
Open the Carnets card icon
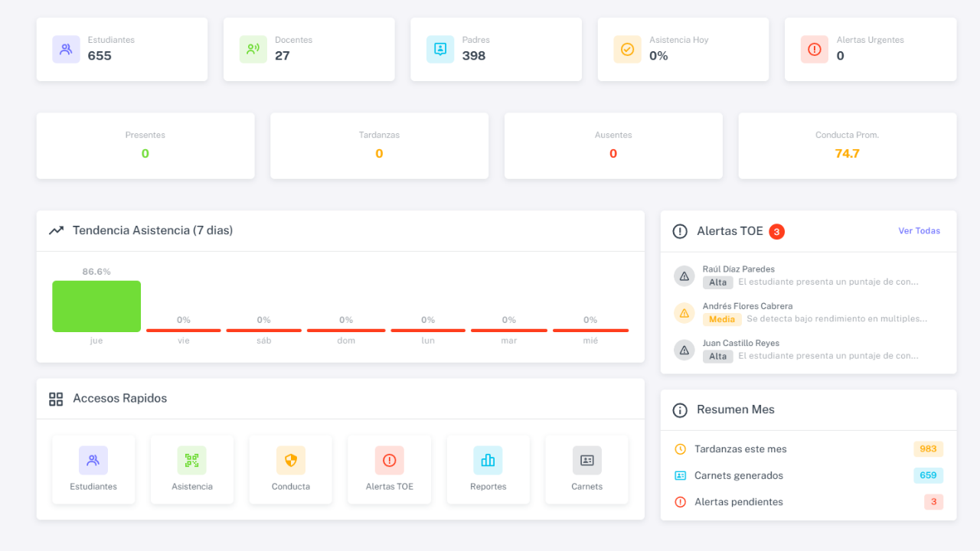(586, 460)
